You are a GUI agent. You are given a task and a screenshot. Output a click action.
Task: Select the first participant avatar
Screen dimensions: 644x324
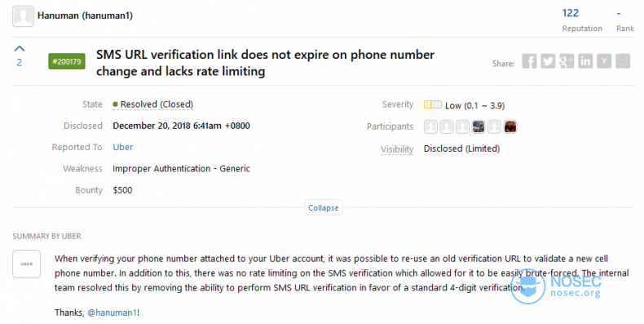(430, 126)
